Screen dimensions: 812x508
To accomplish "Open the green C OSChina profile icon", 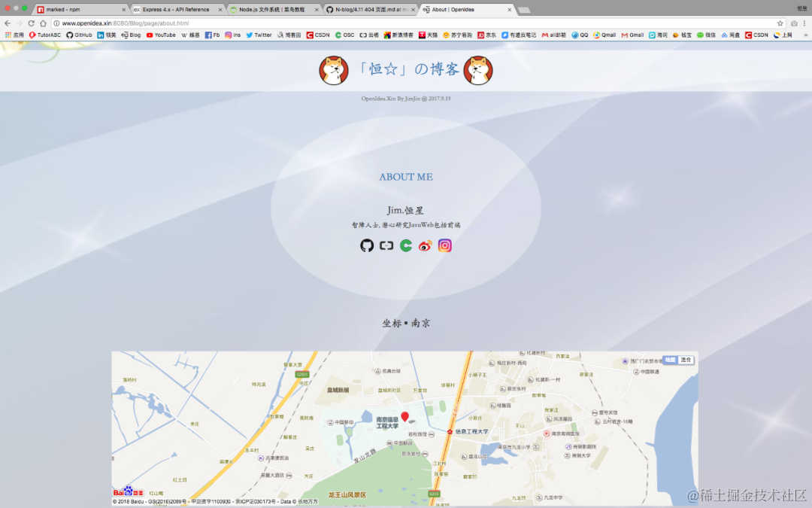I will (x=406, y=245).
